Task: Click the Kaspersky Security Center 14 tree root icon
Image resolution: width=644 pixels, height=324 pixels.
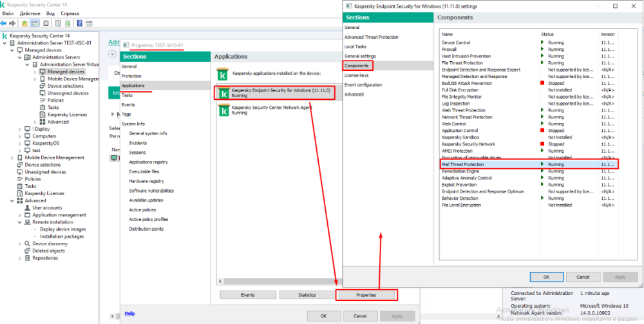Action: tap(5, 35)
